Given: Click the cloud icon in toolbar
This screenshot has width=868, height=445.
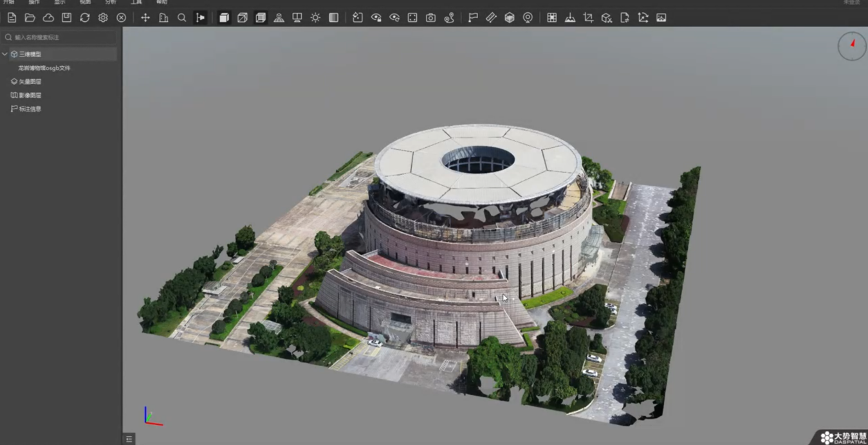Looking at the screenshot, I should [48, 18].
